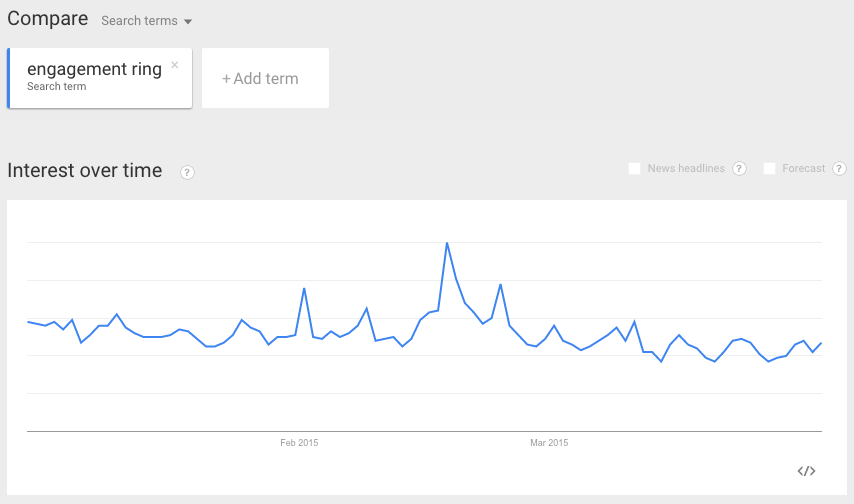Screen dimensions: 854x504
Task: Expand the Search terms dropdown
Action: pyautogui.click(x=147, y=21)
